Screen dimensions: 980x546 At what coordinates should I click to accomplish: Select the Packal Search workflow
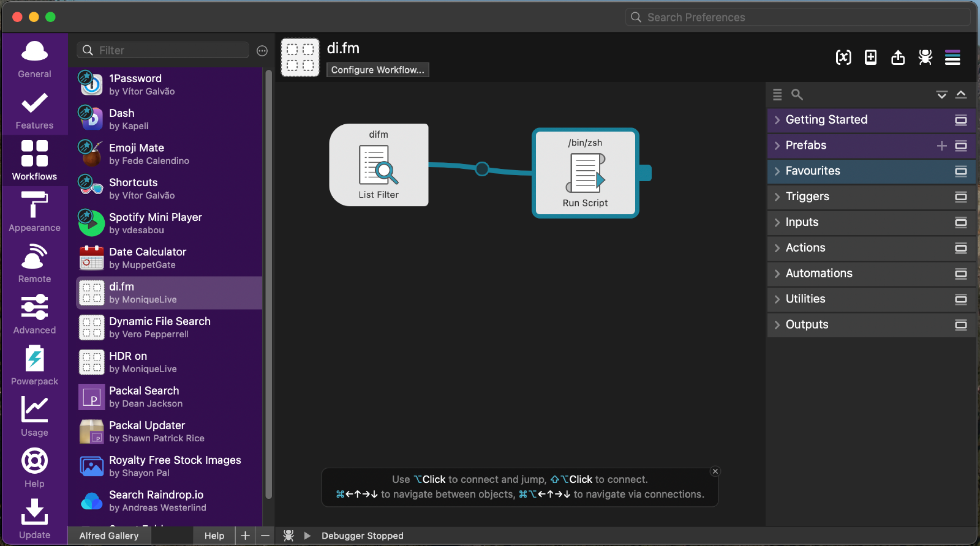[169, 397]
